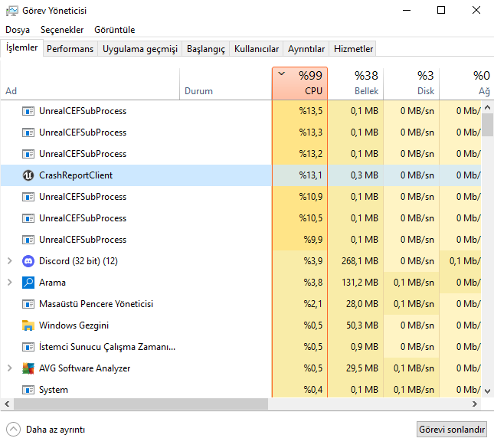Click the horizontal scrollbar right arrow
Screen dimensions: 494x448
click(474, 404)
